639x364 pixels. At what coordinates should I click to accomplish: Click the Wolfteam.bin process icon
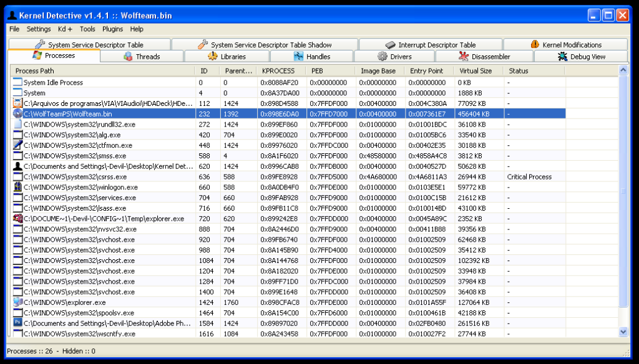pyautogui.click(x=17, y=114)
